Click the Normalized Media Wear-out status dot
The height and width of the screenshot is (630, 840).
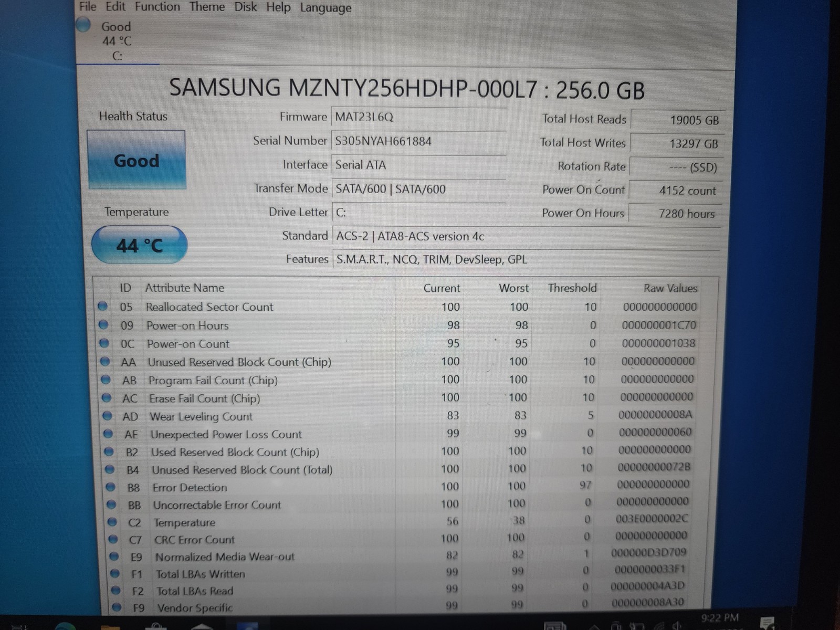[114, 556]
